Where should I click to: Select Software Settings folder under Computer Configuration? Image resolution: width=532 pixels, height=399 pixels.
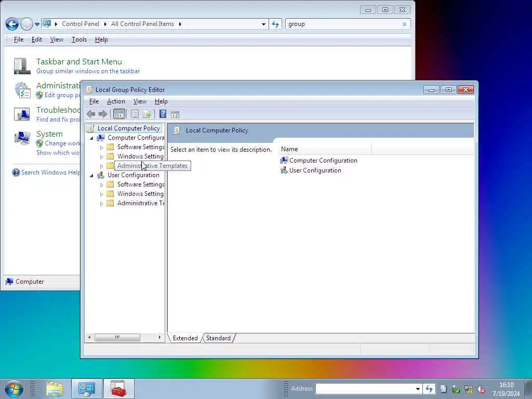point(140,147)
